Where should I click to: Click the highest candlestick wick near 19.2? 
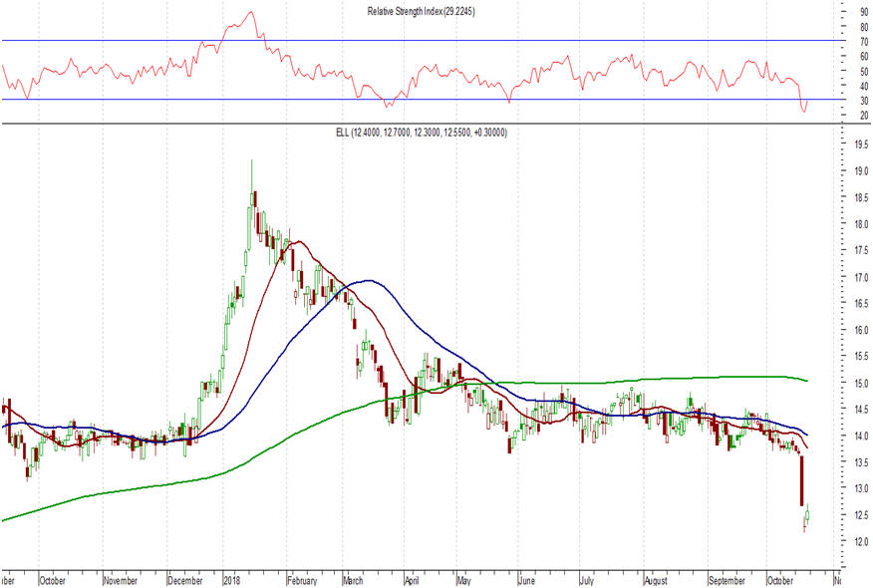pyautogui.click(x=251, y=163)
